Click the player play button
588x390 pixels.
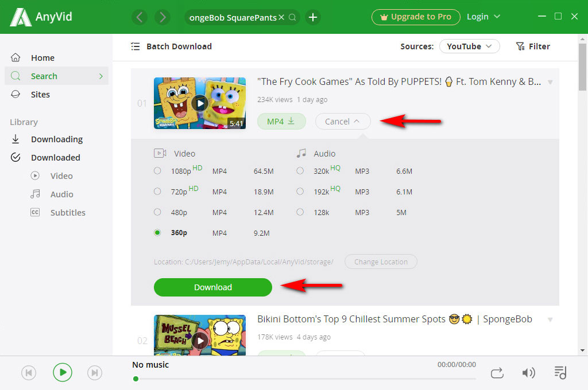[62, 372]
